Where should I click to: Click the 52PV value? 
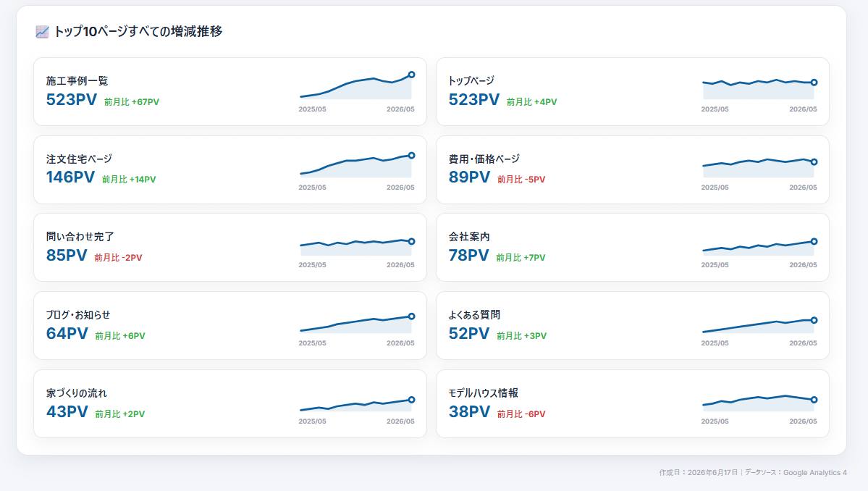click(469, 334)
